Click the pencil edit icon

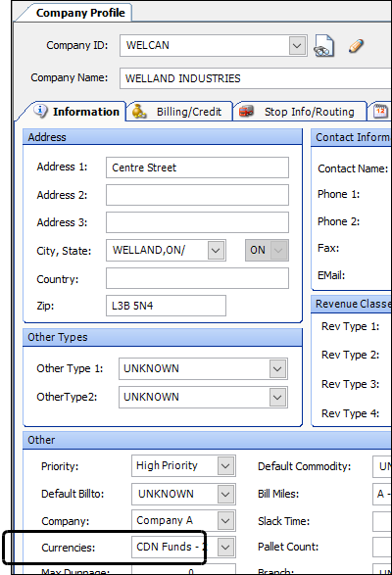(x=356, y=46)
